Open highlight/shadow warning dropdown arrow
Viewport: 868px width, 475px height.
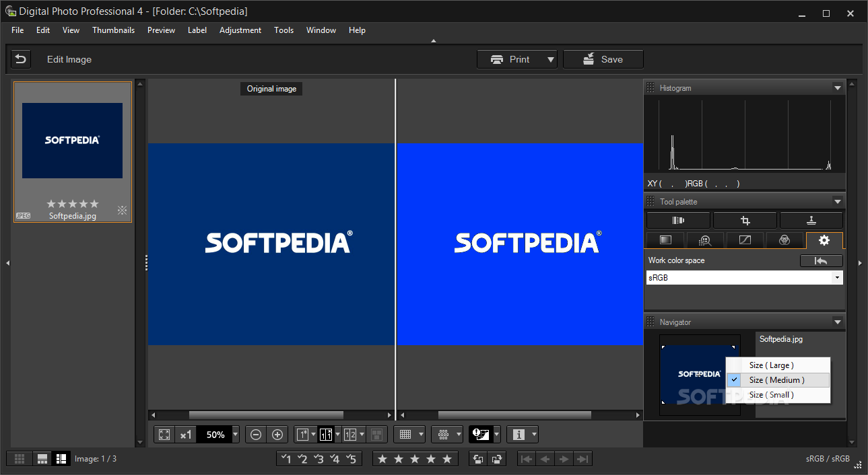click(x=497, y=435)
